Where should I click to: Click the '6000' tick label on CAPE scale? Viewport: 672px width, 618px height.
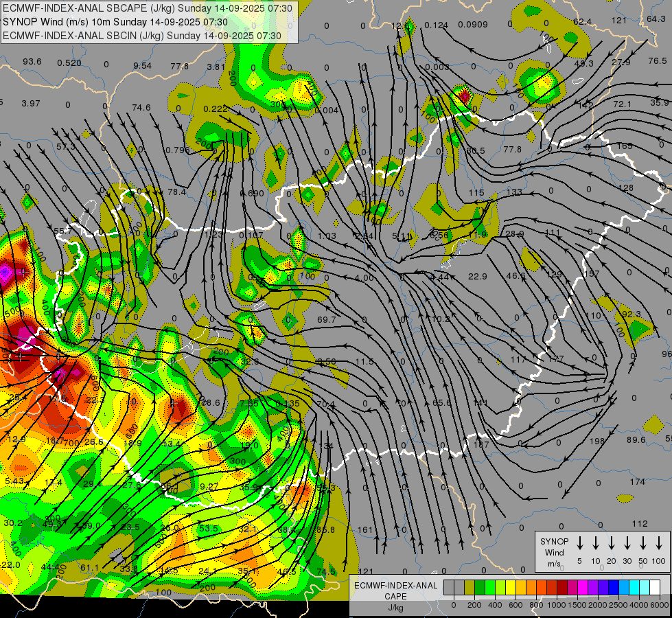pos(659,605)
